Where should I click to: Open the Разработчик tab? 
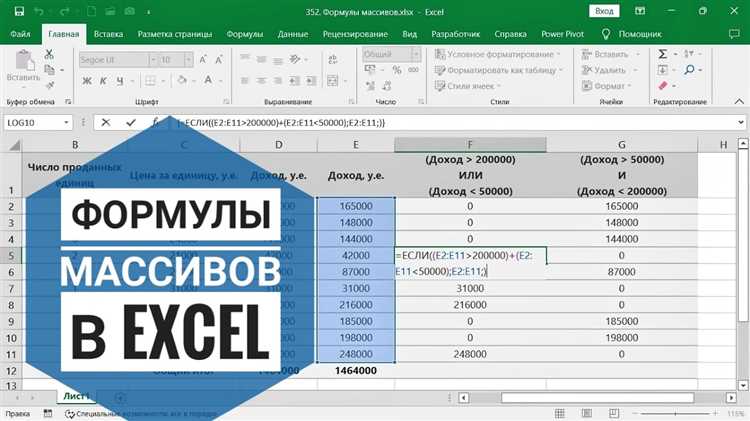click(x=455, y=34)
